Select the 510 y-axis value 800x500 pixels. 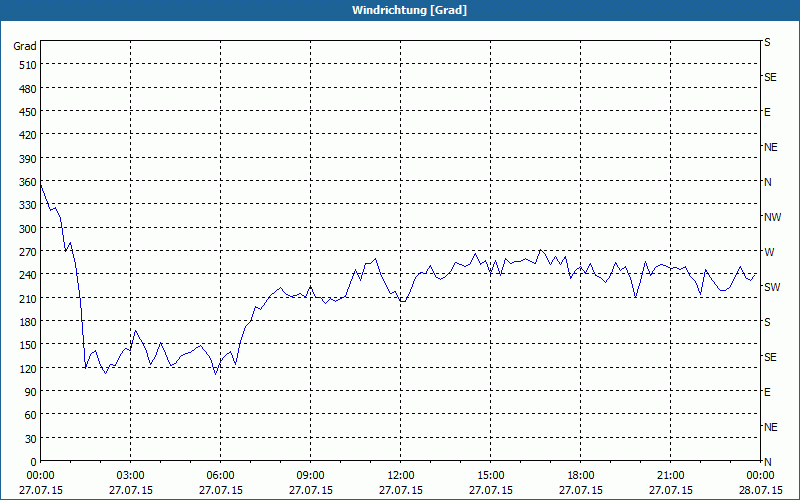(x=28, y=65)
